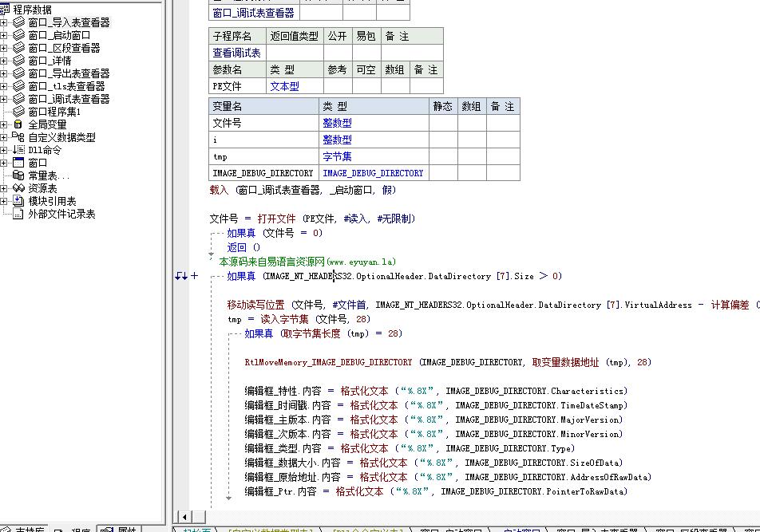Expand 窗口_导入表查看器 tree node
Screen dimensions: 760x532
tap(3, 22)
